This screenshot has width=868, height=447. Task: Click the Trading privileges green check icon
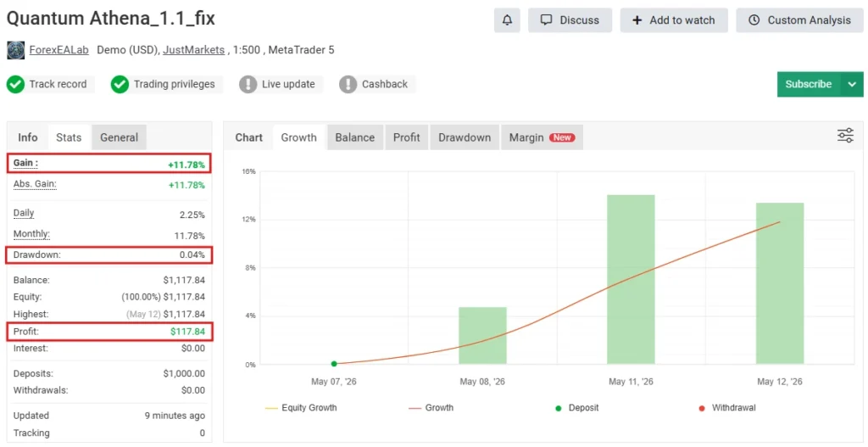(x=120, y=84)
